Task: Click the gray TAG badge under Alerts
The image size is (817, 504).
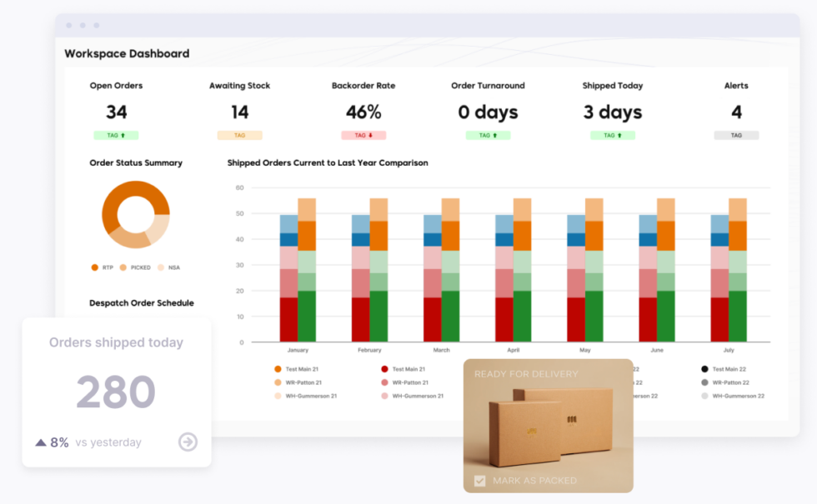Action: click(x=737, y=135)
